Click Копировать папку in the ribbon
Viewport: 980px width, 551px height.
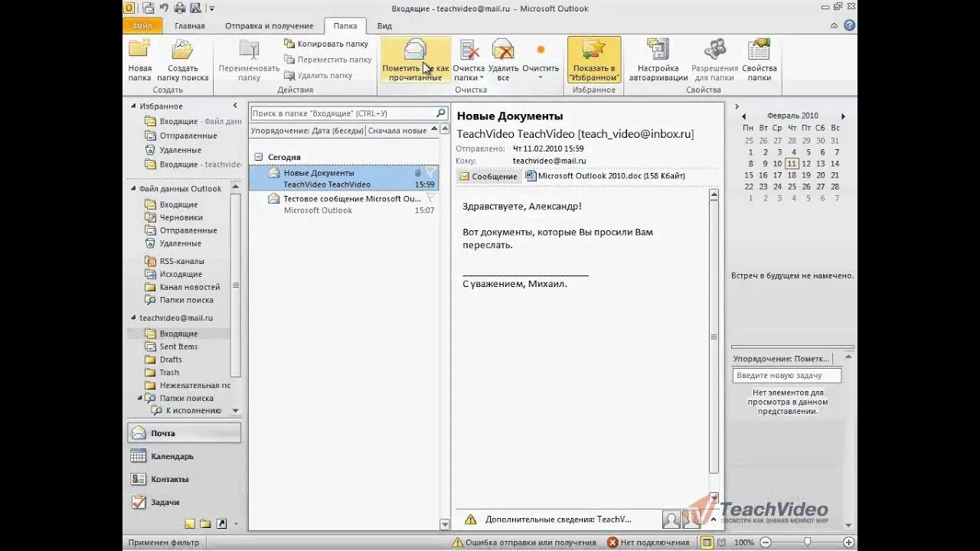(326, 44)
